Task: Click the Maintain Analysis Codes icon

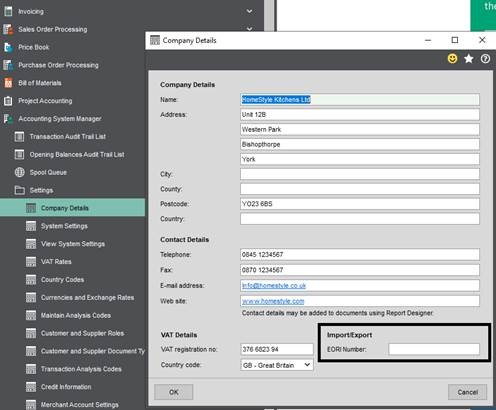Action: tap(31, 315)
